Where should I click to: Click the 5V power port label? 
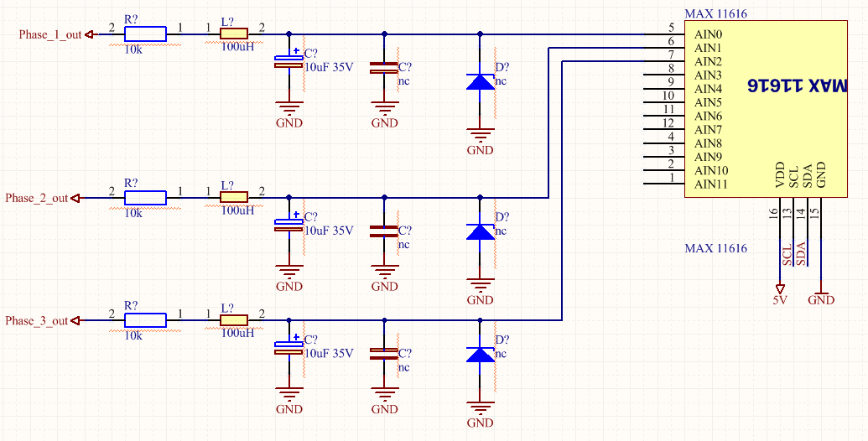(780, 300)
